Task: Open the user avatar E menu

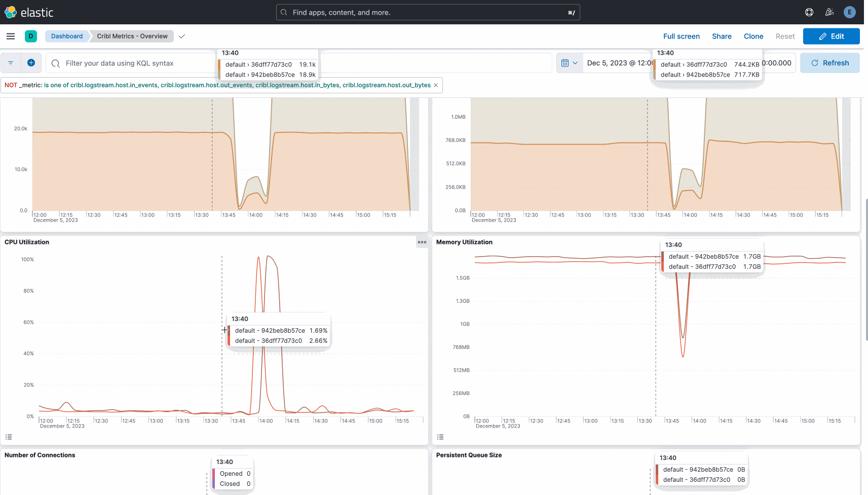Action: click(x=850, y=12)
